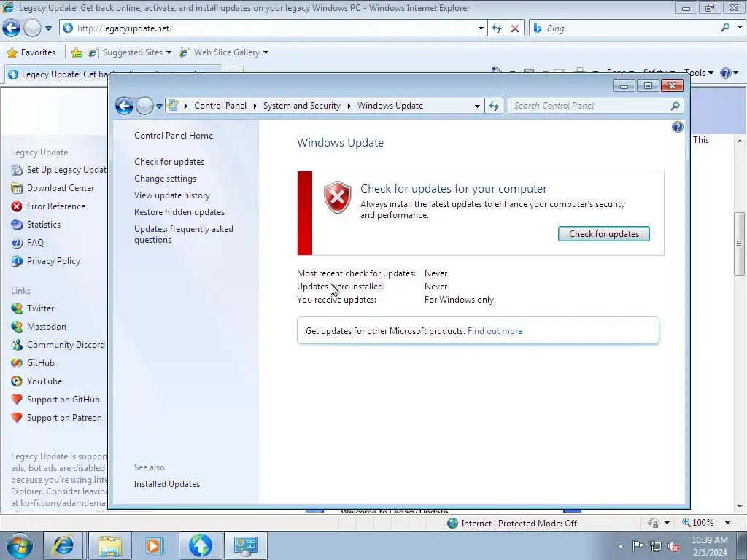
Task: Open the GitHub link
Action: (x=41, y=363)
